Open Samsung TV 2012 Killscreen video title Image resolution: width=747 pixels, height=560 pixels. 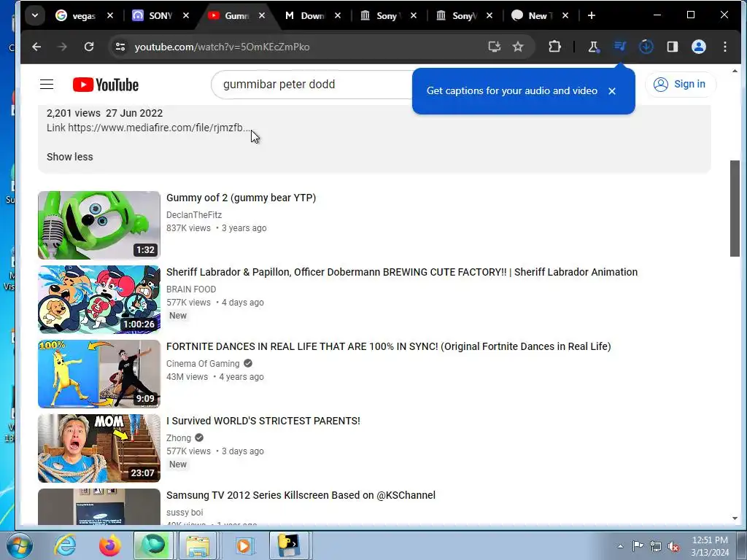(x=301, y=495)
